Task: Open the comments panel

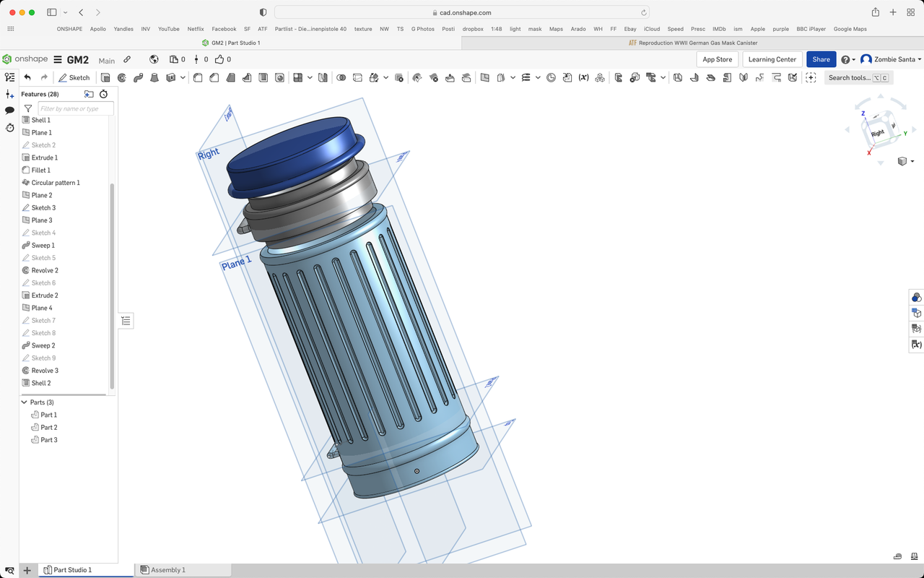Action: [x=9, y=109]
